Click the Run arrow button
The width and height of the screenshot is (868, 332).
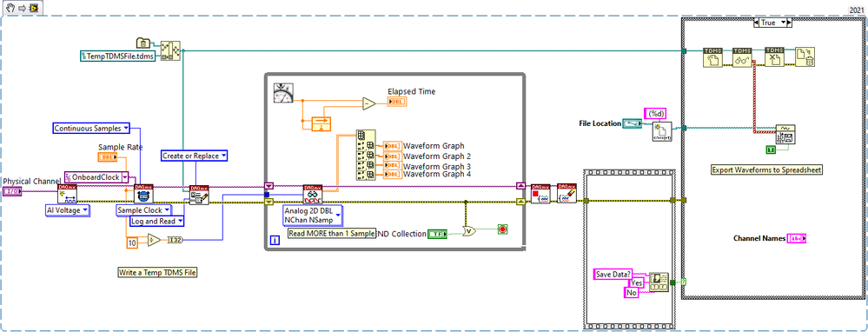22,9
